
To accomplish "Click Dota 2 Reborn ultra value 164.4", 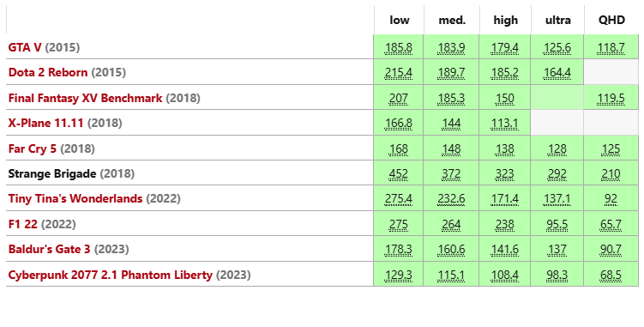I will 557,73.
